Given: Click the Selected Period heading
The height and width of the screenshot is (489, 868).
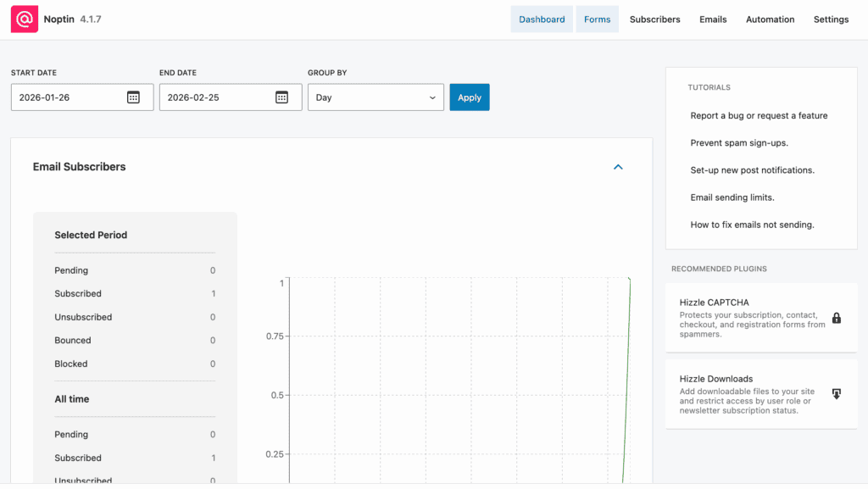Looking at the screenshot, I should 91,235.
